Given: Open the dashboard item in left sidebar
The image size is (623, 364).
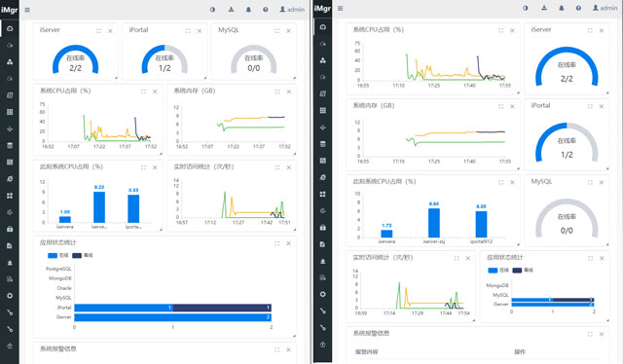Looking at the screenshot, I should pyautogui.click(x=10, y=28).
